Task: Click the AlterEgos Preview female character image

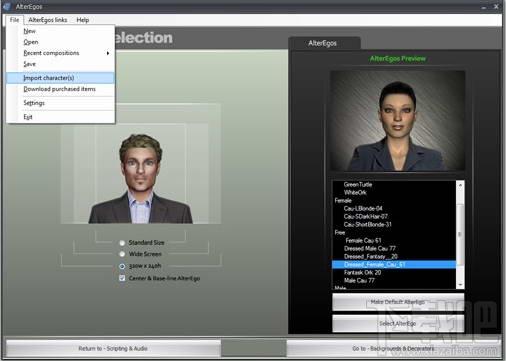Action: coord(397,121)
